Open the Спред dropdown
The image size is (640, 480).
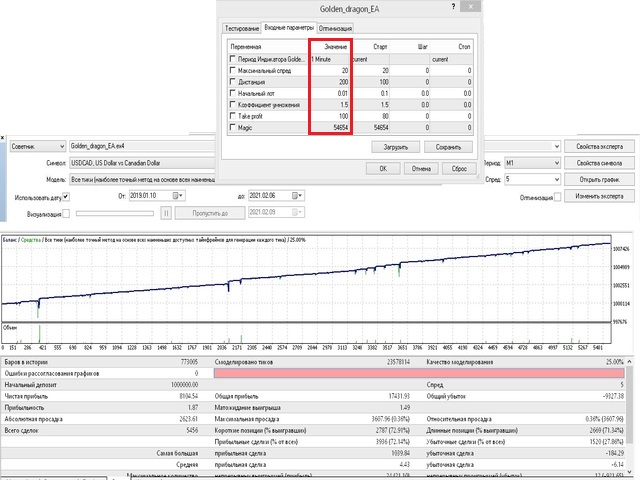point(532,179)
